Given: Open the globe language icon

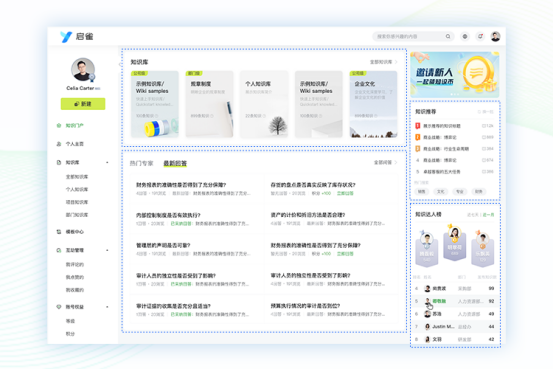Looking at the screenshot, I should (x=465, y=36).
